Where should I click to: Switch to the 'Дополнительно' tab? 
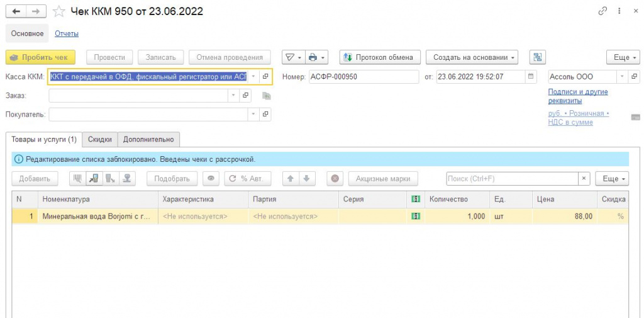pyautogui.click(x=148, y=139)
